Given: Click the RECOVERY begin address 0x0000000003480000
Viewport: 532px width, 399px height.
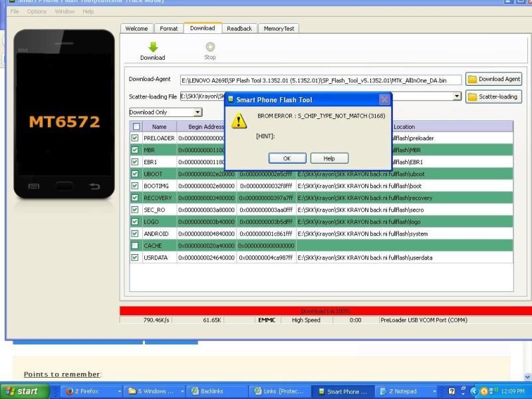Looking at the screenshot, I should [x=206, y=198].
